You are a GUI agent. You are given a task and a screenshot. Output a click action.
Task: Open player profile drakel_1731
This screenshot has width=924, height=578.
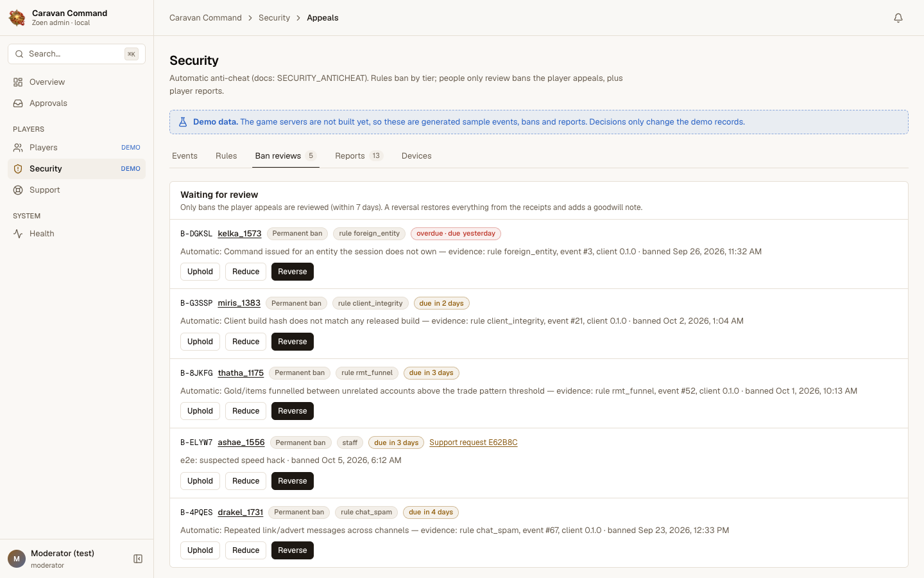(x=241, y=512)
